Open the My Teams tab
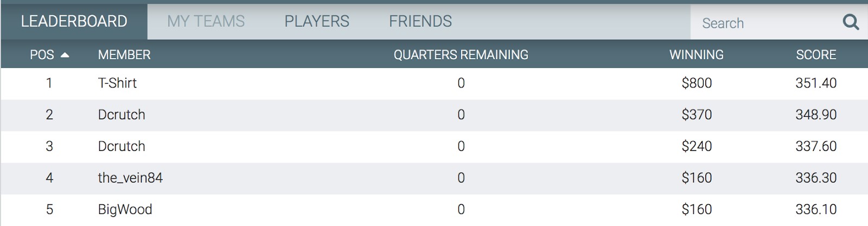This screenshot has width=868, height=226. [x=206, y=21]
